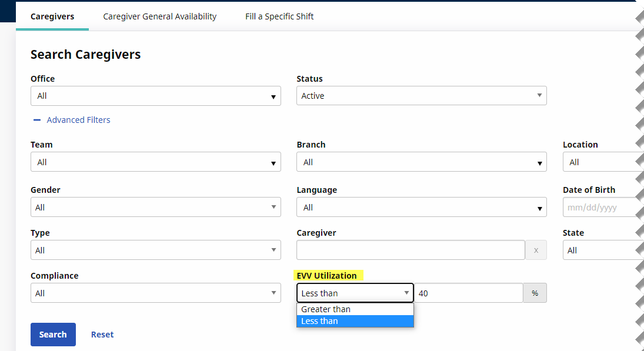Open the Language dropdown
The image size is (644, 351).
coord(421,208)
